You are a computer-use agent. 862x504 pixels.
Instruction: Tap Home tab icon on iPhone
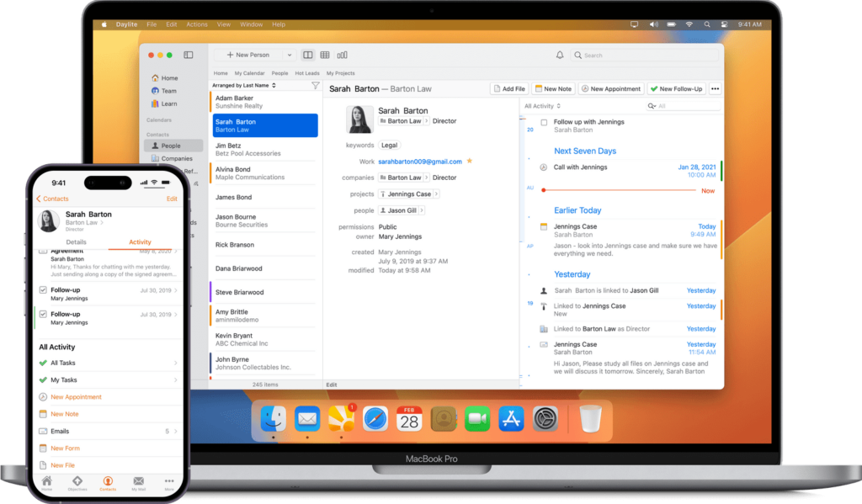tap(47, 483)
